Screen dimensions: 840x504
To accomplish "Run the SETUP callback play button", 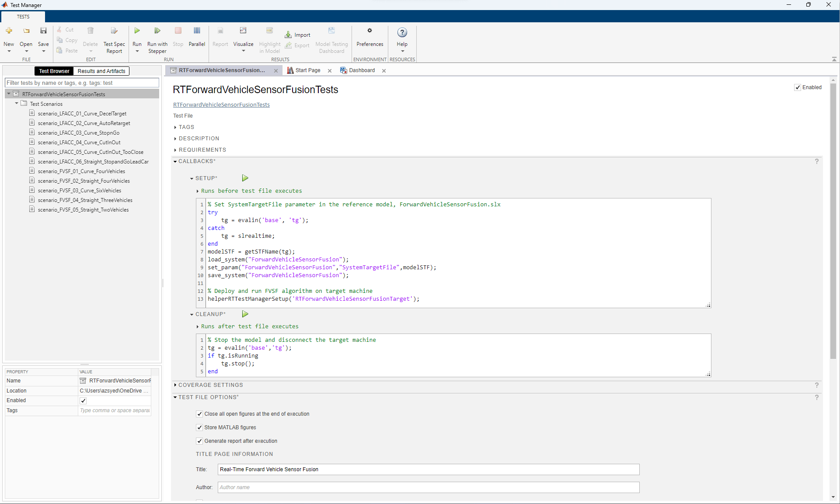I will click(x=245, y=178).
